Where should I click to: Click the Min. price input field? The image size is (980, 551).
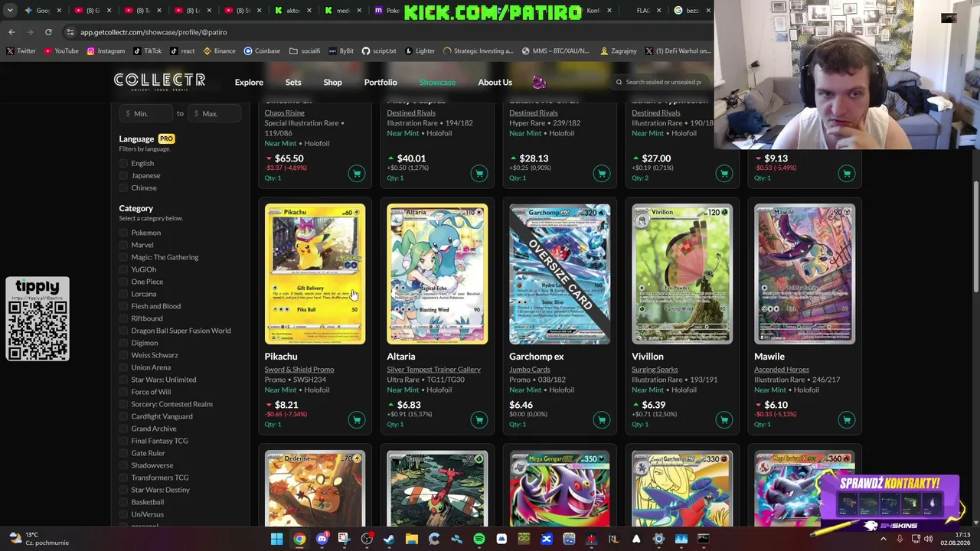pos(147,113)
